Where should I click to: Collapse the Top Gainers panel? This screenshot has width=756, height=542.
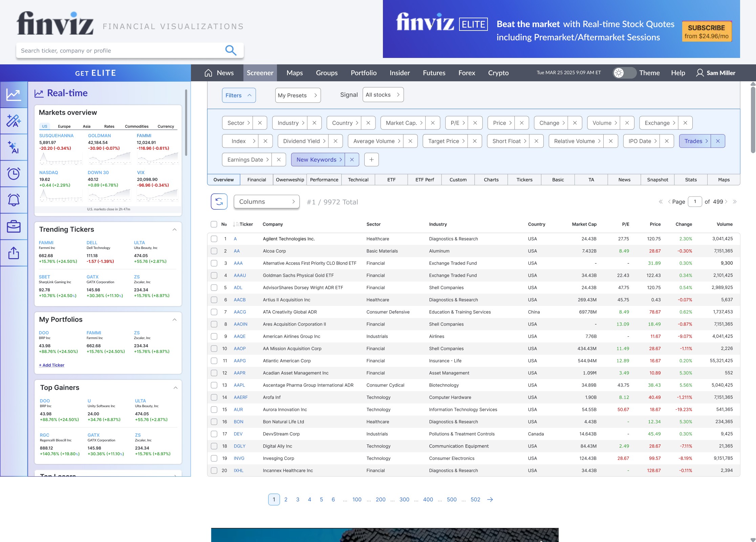[175, 388]
